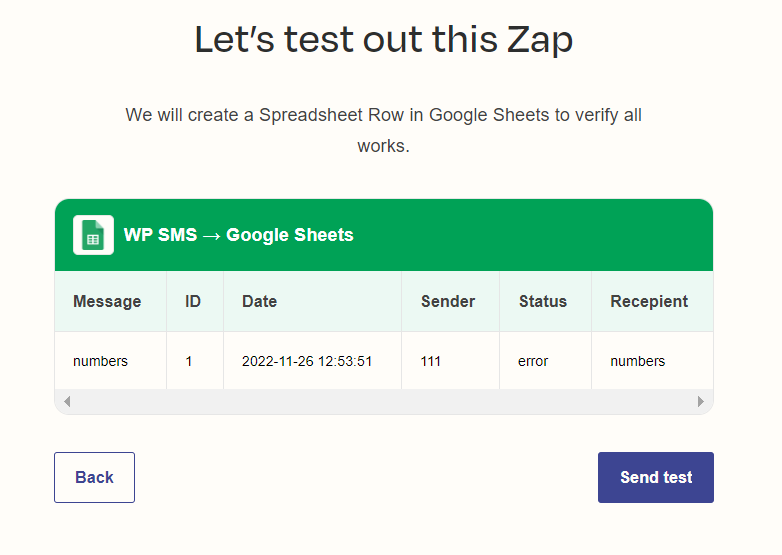Click the Google Sheets icon
The image size is (782, 555).
[93, 235]
